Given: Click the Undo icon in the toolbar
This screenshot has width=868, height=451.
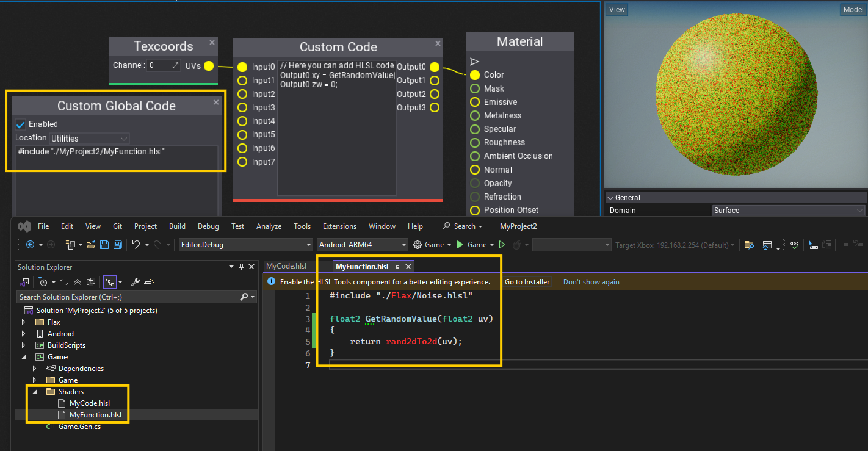Looking at the screenshot, I should click(x=136, y=244).
